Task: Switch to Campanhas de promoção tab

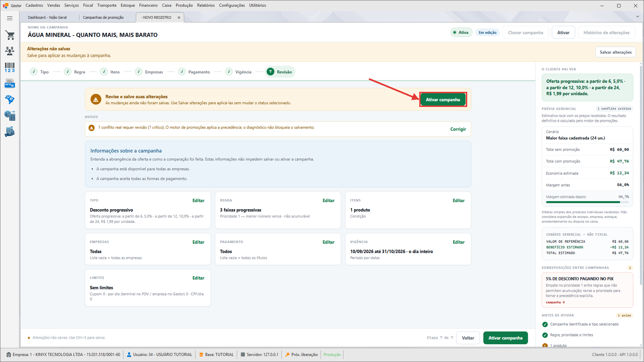Action: 103,18
